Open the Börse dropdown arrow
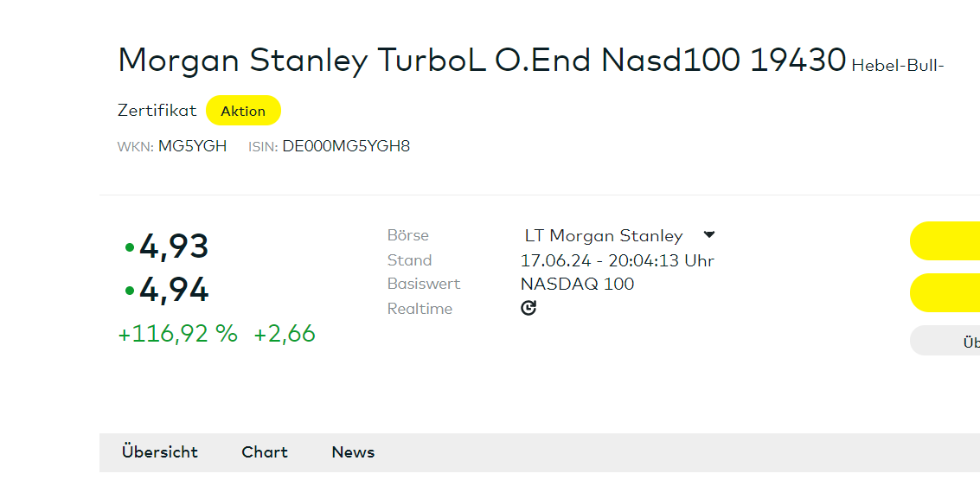Image resolution: width=980 pixels, height=480 pixels. [708, 235]
